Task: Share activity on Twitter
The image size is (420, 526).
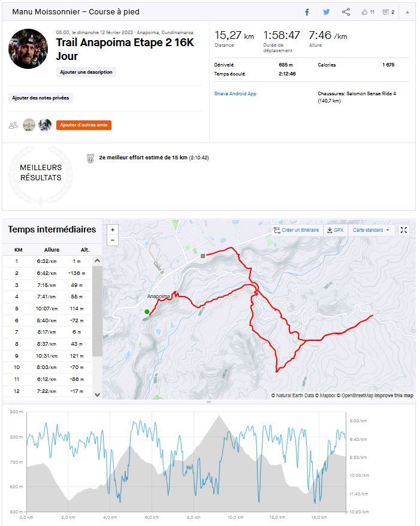Action: (327, 12)
